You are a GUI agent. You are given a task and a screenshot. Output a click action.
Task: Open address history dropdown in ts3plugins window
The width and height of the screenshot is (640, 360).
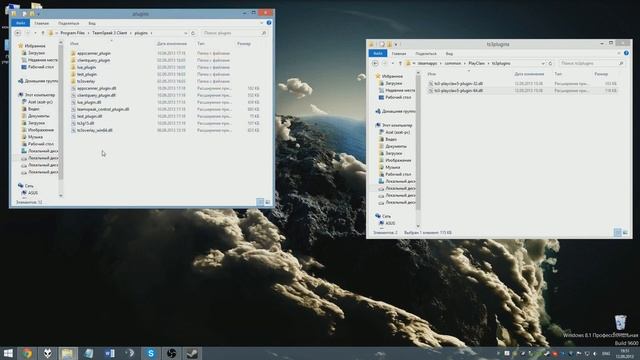click(x=543, y=63)
